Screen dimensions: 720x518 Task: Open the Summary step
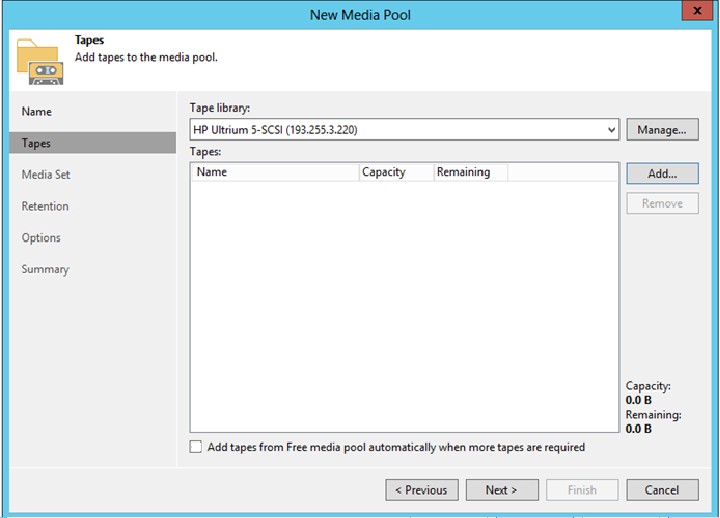(45, 269)
